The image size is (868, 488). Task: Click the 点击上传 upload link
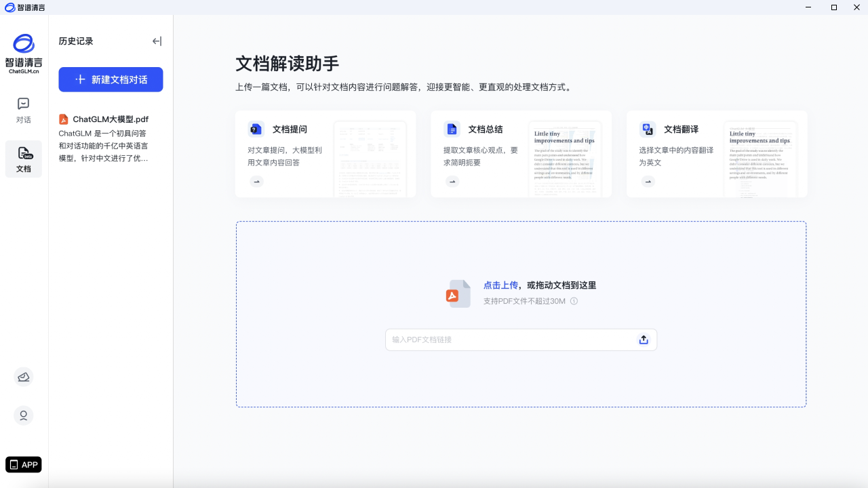click(x=501, y=285)
